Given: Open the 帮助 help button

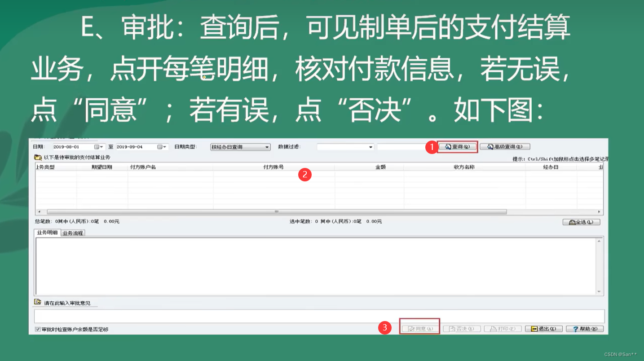Looking at the screenshot, I should [x=584, y=329].
